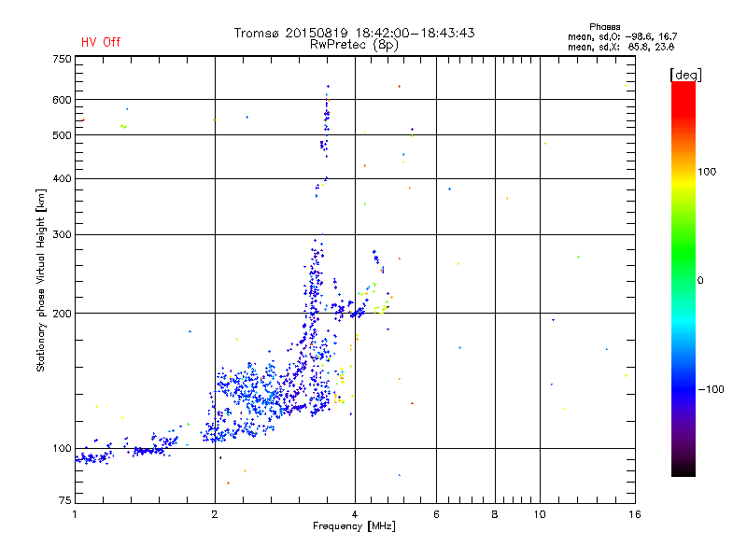Click the x-axis label '1'
The height and width of the screenshot is (560, 747).
pos(75,514)
